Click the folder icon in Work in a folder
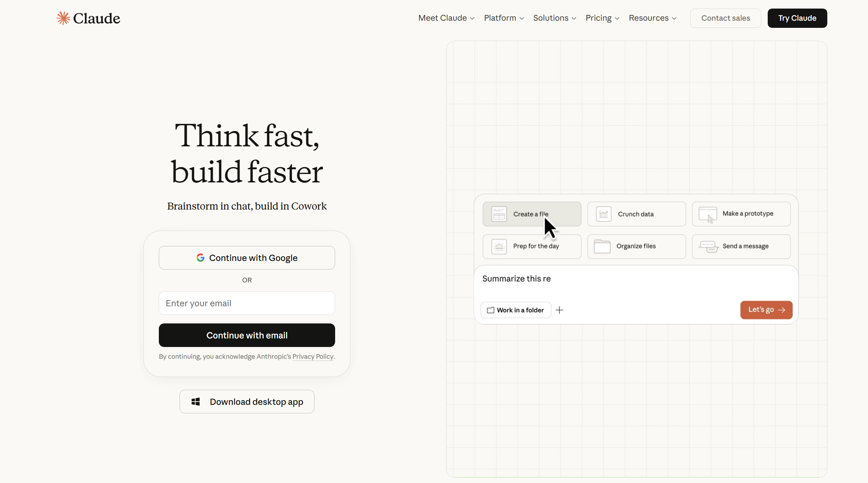 point(491,310)
